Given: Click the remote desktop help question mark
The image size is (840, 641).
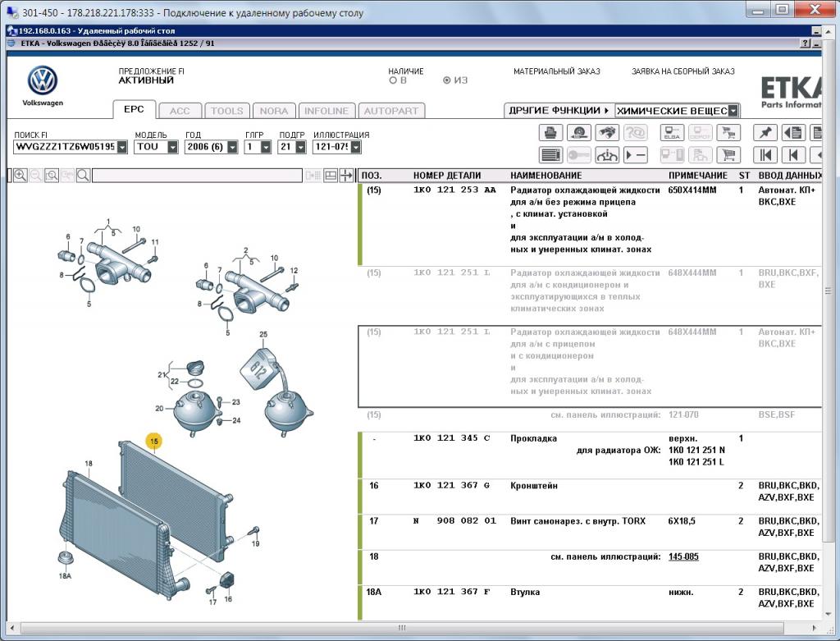Looking at the screenshot, I should (x=806, y=43).
